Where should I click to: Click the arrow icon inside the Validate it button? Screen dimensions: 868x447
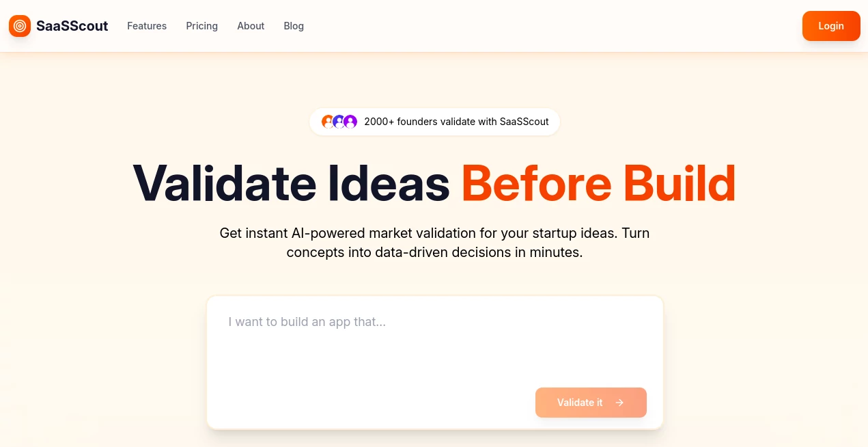[618, 403]
